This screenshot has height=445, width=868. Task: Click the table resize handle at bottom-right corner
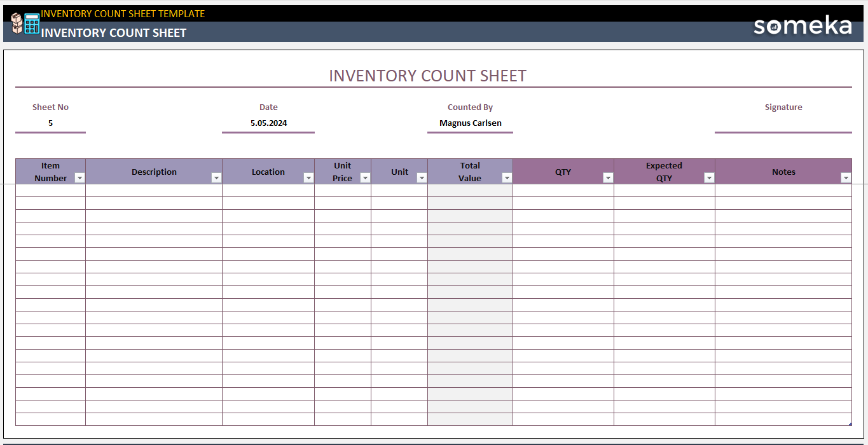click(850, 424)
